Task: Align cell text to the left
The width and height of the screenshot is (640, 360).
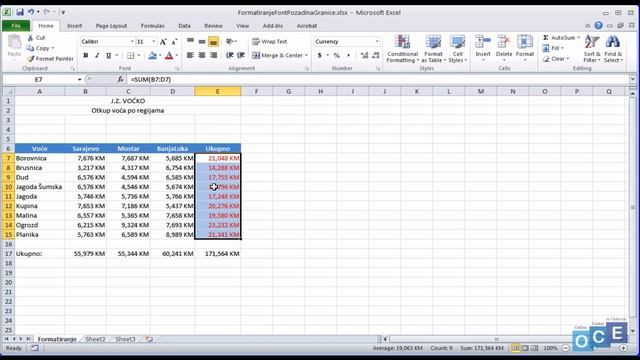Action: click(x=190, y=55)
